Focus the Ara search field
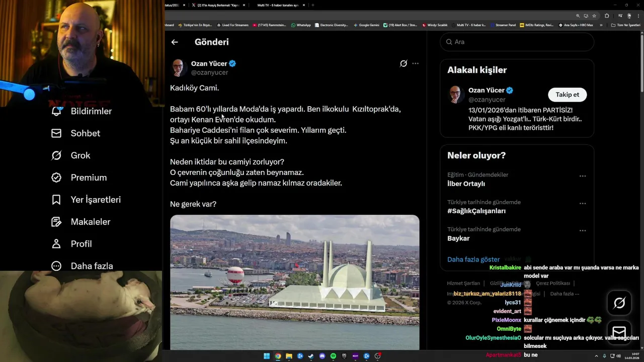 517,42
